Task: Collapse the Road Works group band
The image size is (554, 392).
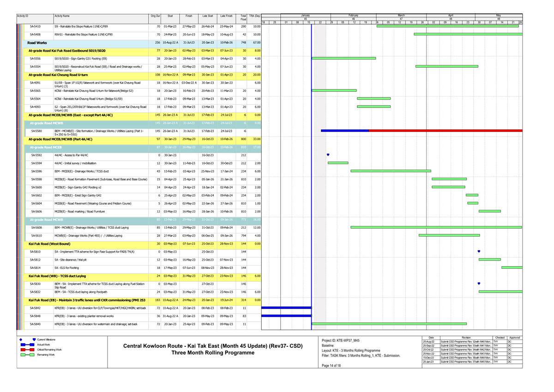Action: pyautogui.click(x=37, y=42)
